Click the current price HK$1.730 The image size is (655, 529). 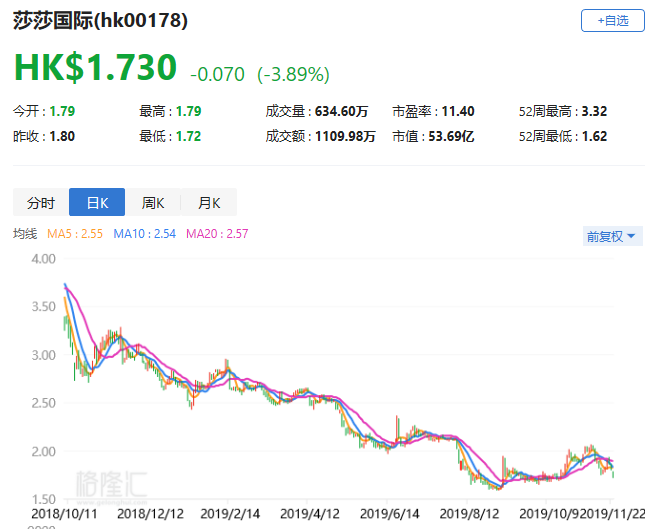[95, 67]
